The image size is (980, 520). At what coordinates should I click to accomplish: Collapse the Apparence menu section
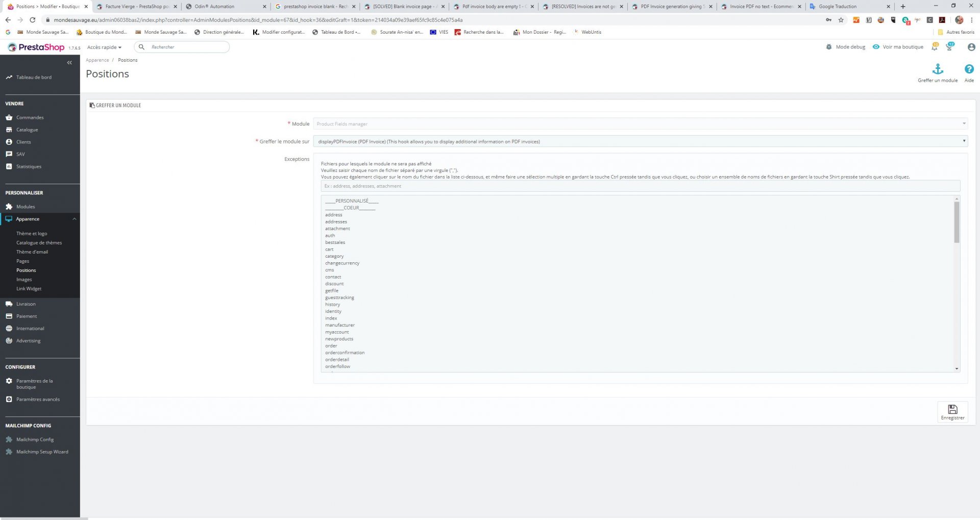tap(75, 219)
